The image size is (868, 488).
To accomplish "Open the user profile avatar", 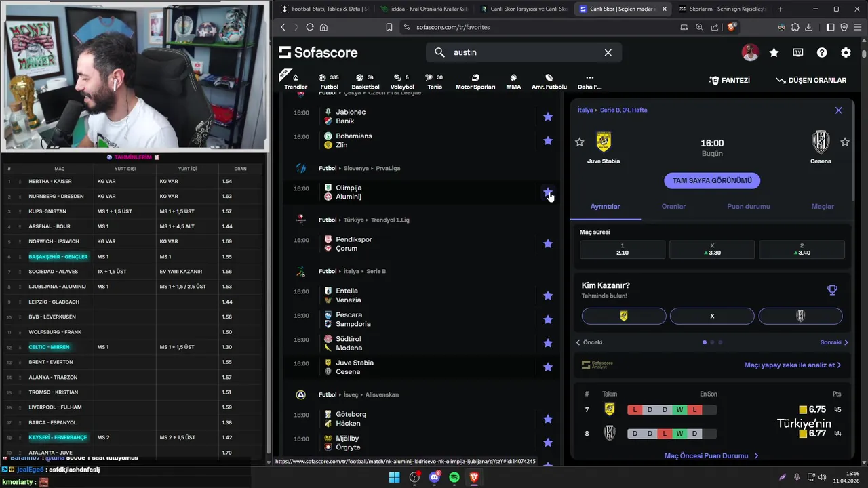I will point(750,52).
